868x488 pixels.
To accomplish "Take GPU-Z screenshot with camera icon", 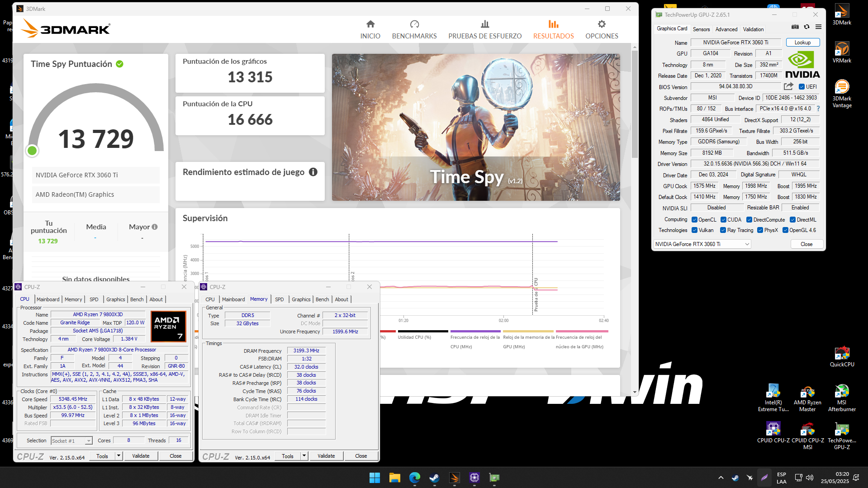I will click(x=795, y=27).
